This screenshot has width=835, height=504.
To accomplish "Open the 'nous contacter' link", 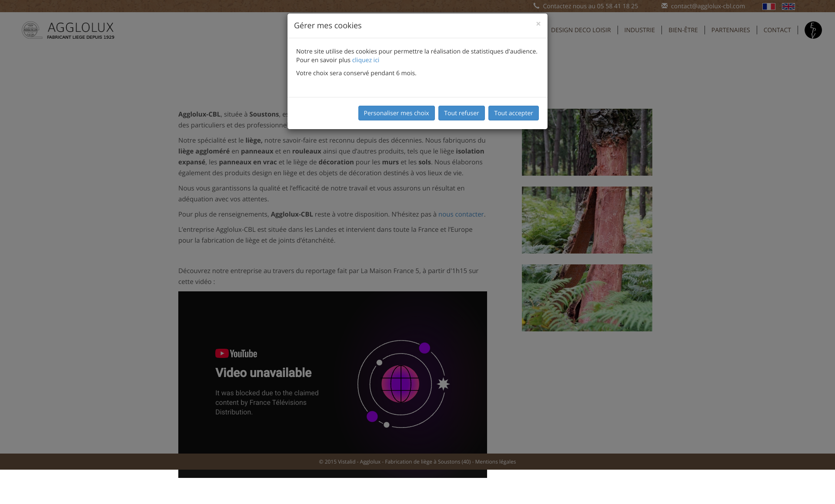I will click(461, 214).
